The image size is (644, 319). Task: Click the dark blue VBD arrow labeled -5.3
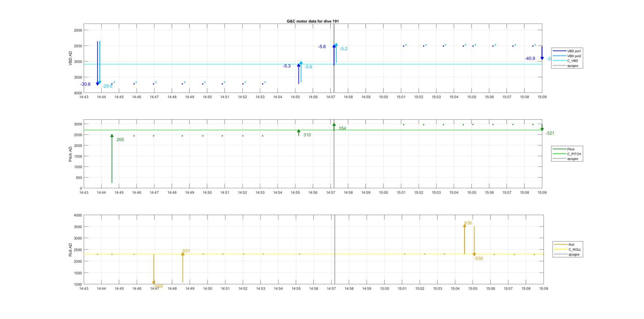[x=299, y=74]
